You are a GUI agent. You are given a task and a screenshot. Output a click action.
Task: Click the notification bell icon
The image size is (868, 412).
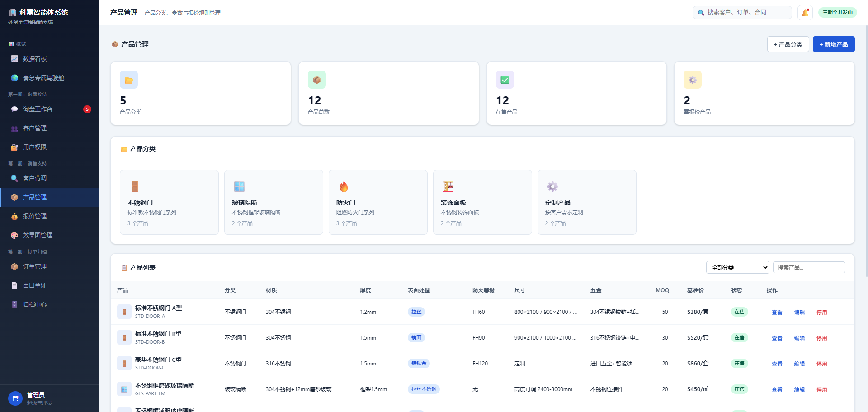(x=805, y=13)
